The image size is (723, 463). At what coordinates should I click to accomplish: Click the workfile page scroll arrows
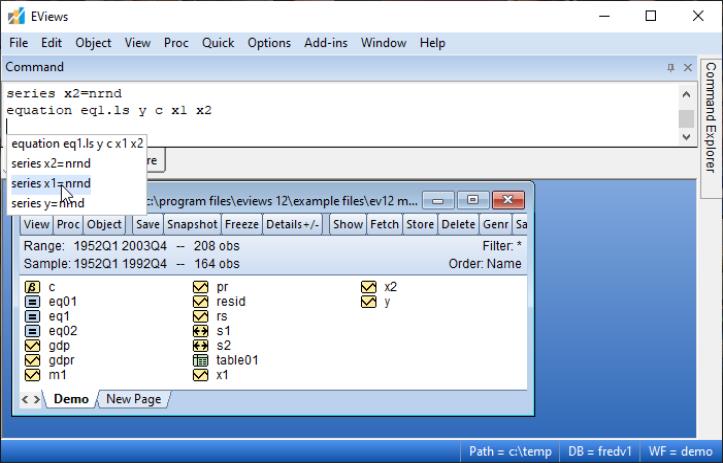[33, 399]
